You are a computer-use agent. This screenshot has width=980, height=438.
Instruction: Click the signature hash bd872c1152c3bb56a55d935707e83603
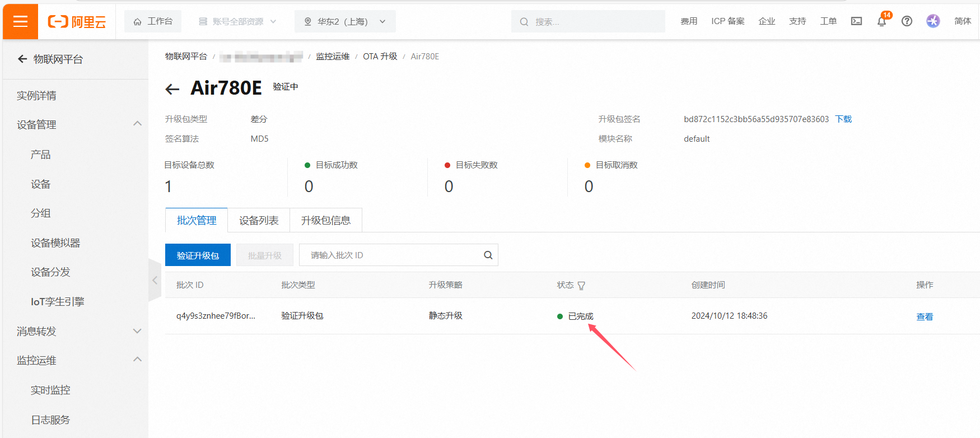coord(756,119)
